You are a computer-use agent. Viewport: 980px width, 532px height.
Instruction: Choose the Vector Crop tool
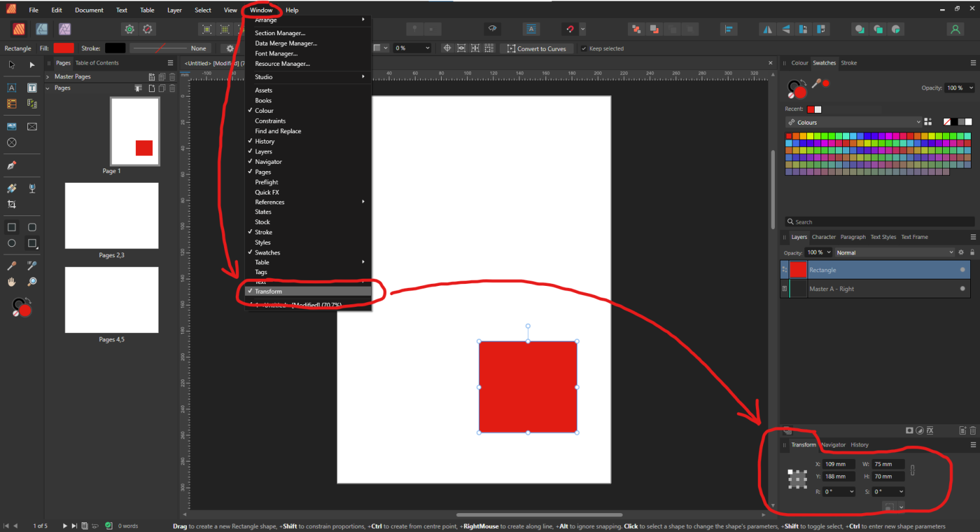(11, 204)
